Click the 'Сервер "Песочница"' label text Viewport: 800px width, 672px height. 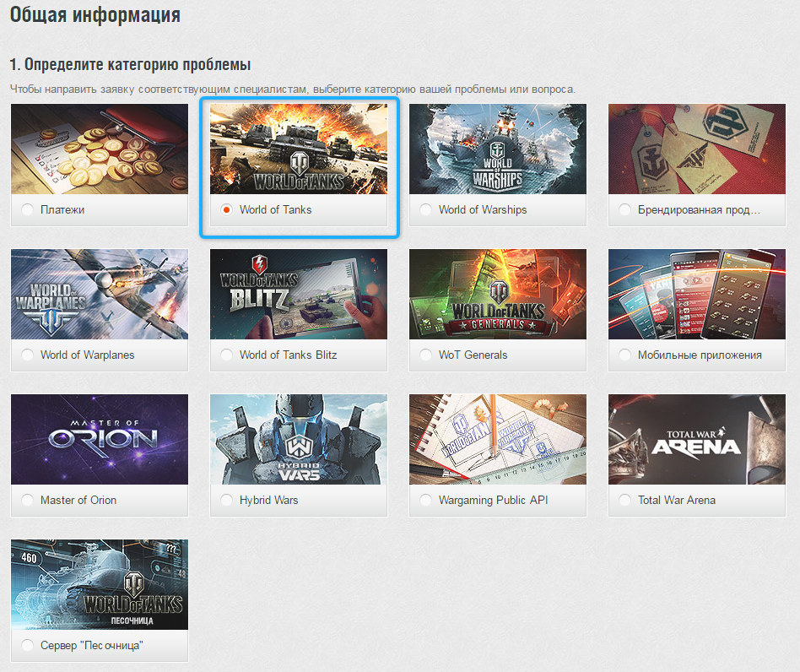point(91,646)
